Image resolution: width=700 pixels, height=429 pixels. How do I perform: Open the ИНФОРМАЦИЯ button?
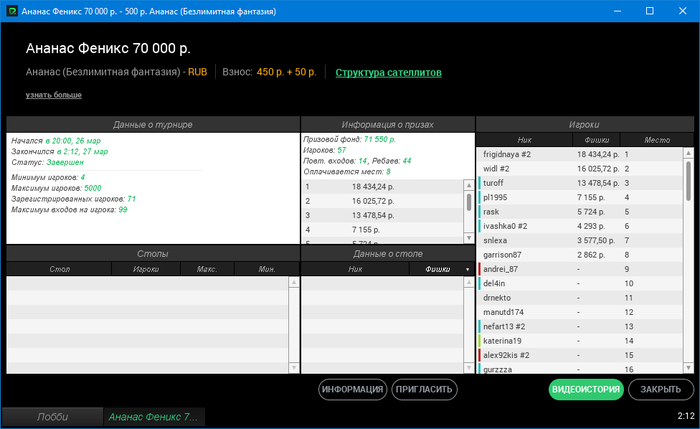tap(352, 389)
